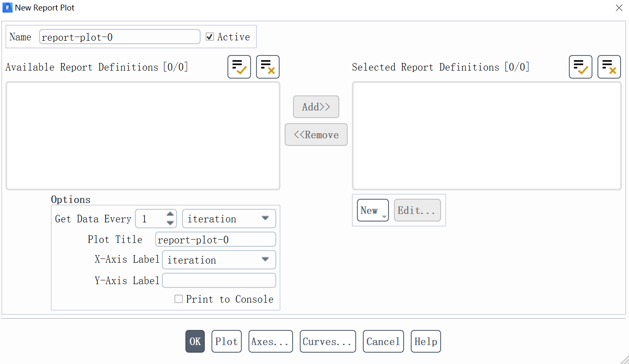The height and width of the screenshot is (364, 629).
Task: Click the Plot button
Action: (x=226, y=341)
